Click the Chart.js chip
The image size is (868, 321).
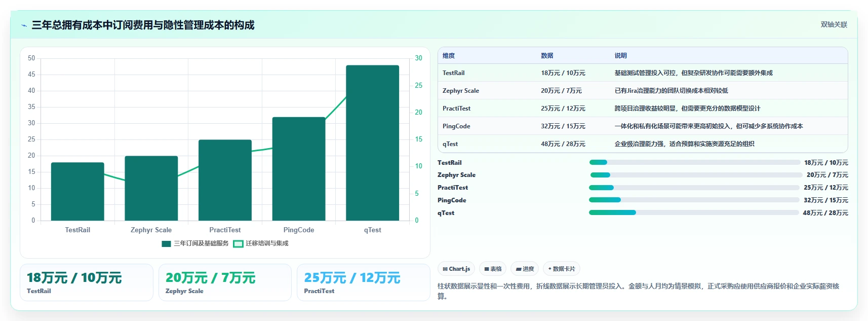(x=456, y=269)
